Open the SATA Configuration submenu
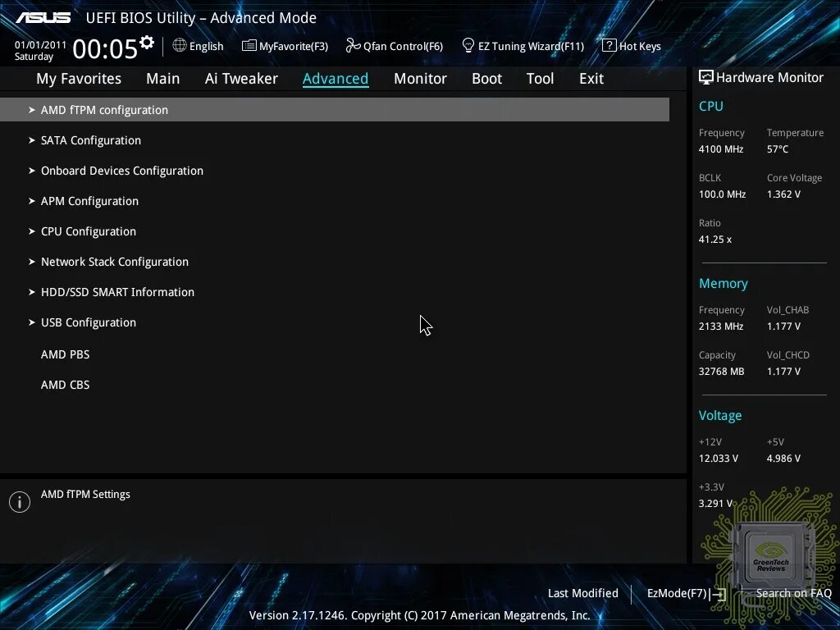This screenshot has height=630, width=840. [91, 140]
